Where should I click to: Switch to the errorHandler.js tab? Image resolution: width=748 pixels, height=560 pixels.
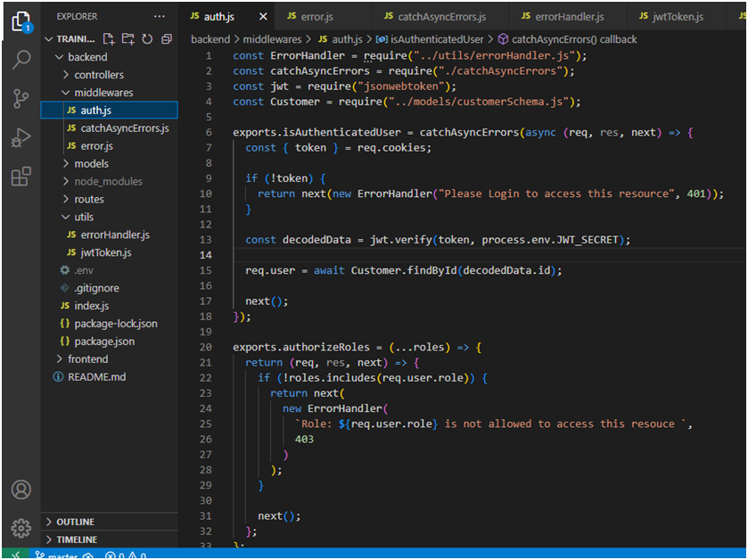tap(568, 17)
